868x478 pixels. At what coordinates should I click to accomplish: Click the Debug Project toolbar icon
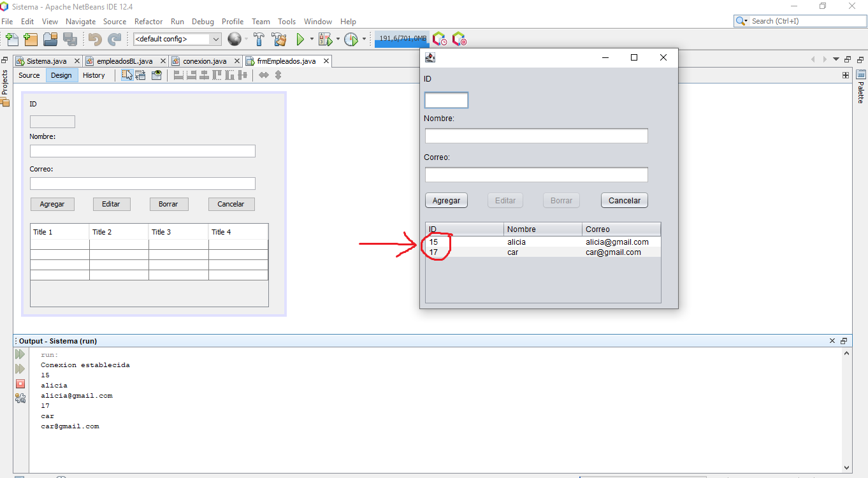(x=325, y=40)
